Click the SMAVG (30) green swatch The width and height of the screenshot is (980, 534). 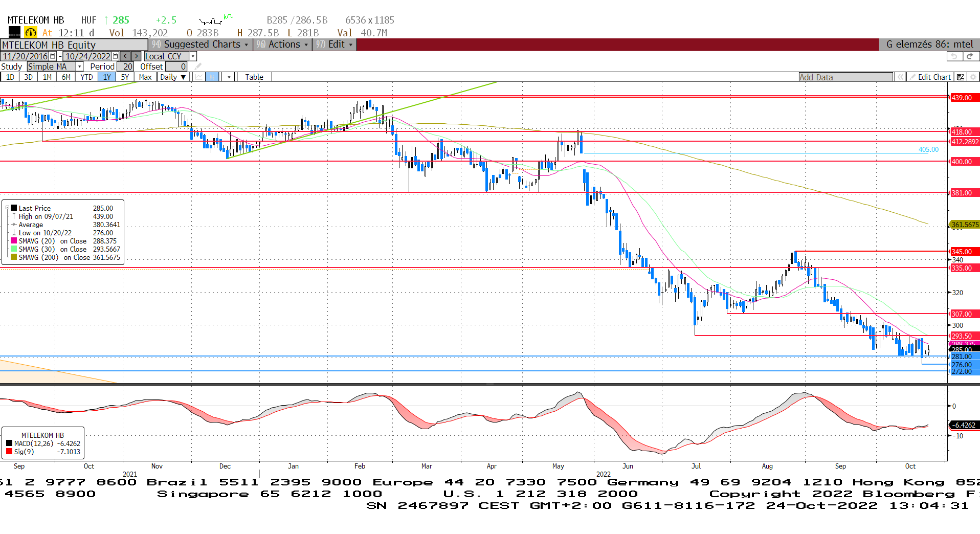(14, 249)
